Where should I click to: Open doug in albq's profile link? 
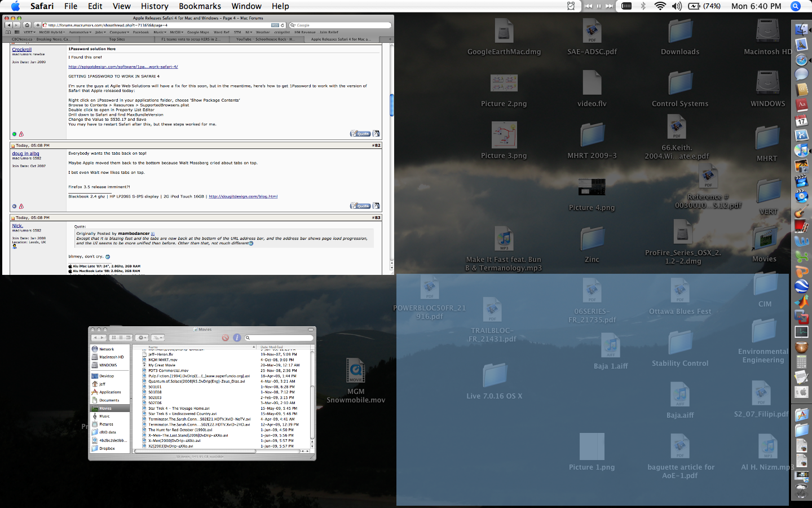tap(26, 154)
